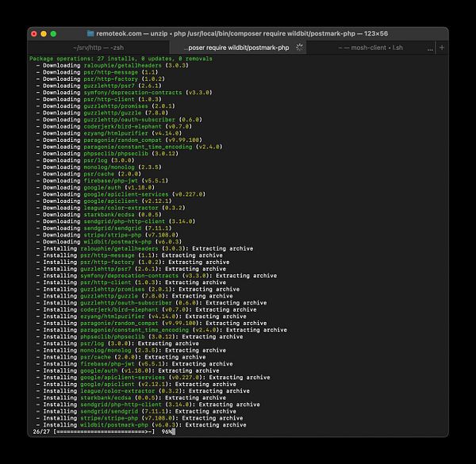Screen dimensions: 476x464
Task: Click 'Installing google/apiclient-services' line
Action: click(153, 378)
